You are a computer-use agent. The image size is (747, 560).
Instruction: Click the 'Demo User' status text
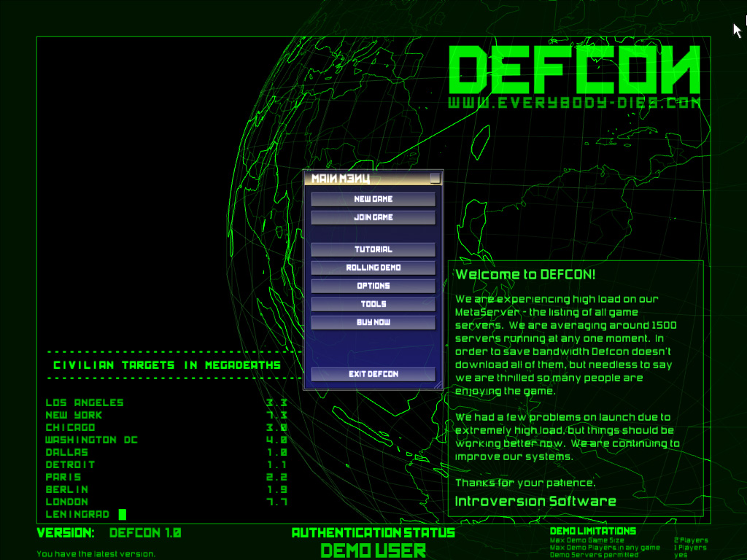pos(373,551)
